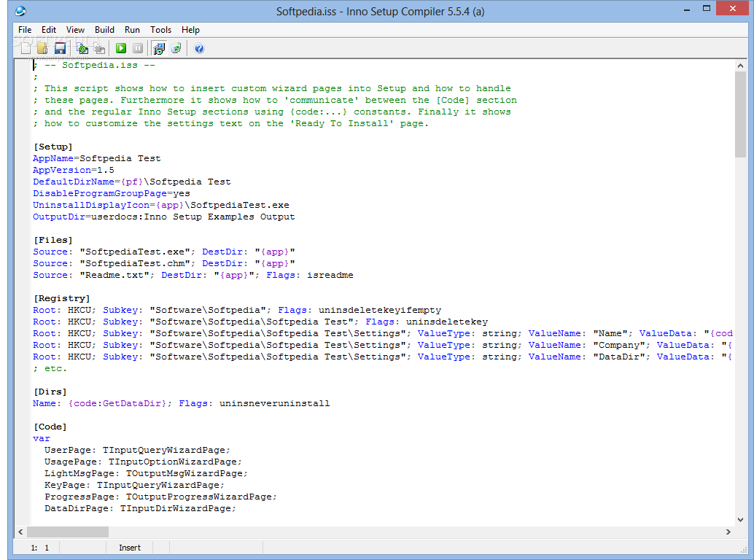
Task: Open the Help menu
Action: pyautogui.click(x=190, y=30)
